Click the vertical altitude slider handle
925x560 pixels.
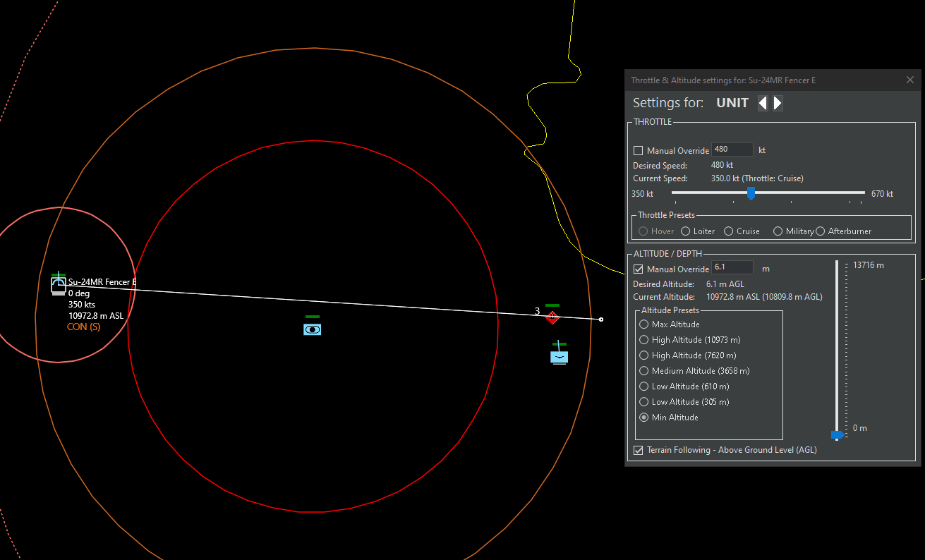[838, 435]
